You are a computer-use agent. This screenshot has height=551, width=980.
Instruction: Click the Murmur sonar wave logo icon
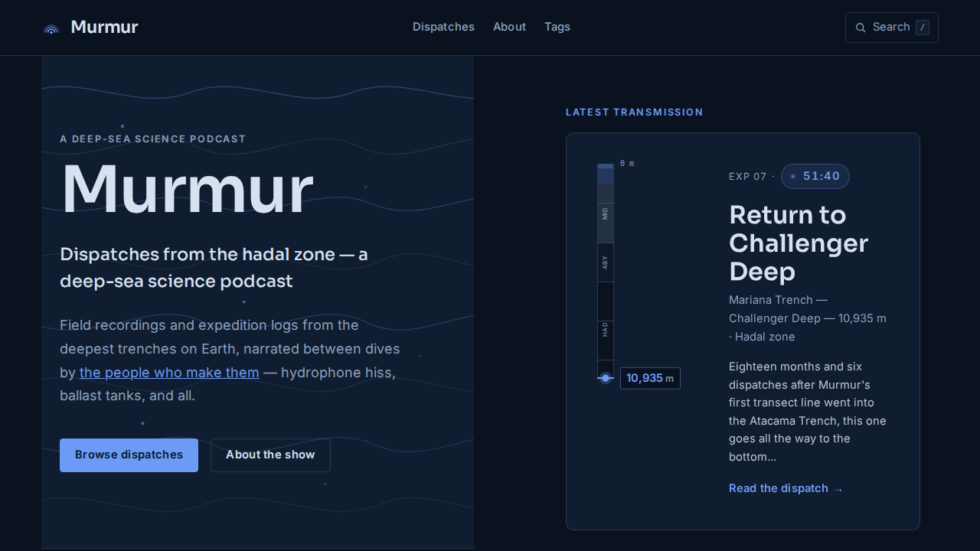pyautogui.click(x=51, y=28)
